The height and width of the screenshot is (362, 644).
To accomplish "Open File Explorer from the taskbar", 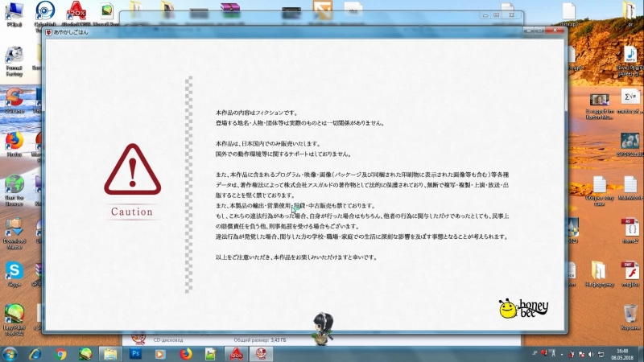I will pyautogui.click(x=110, y=353).
